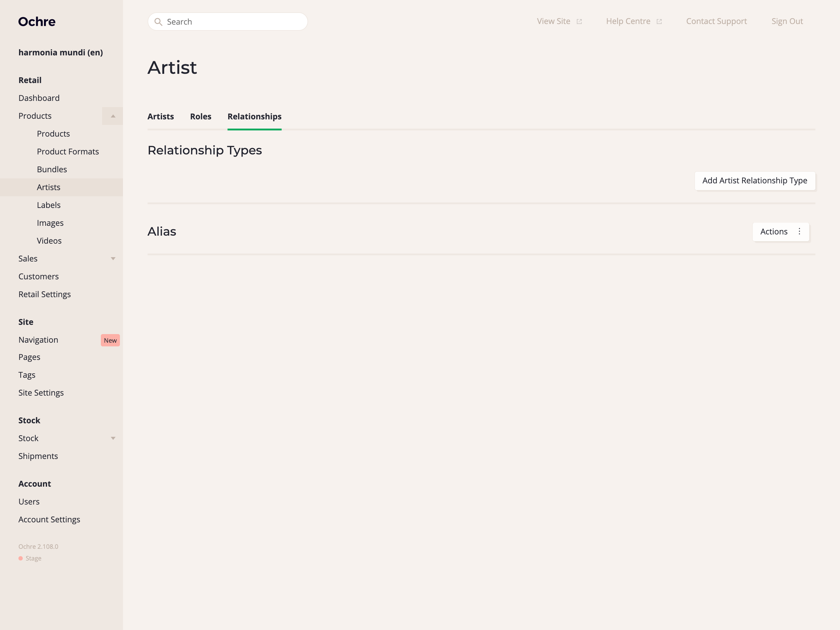Screen dimensions: 840x630
Task: Click the View Site external-link icon
Action: coord(579,22)
